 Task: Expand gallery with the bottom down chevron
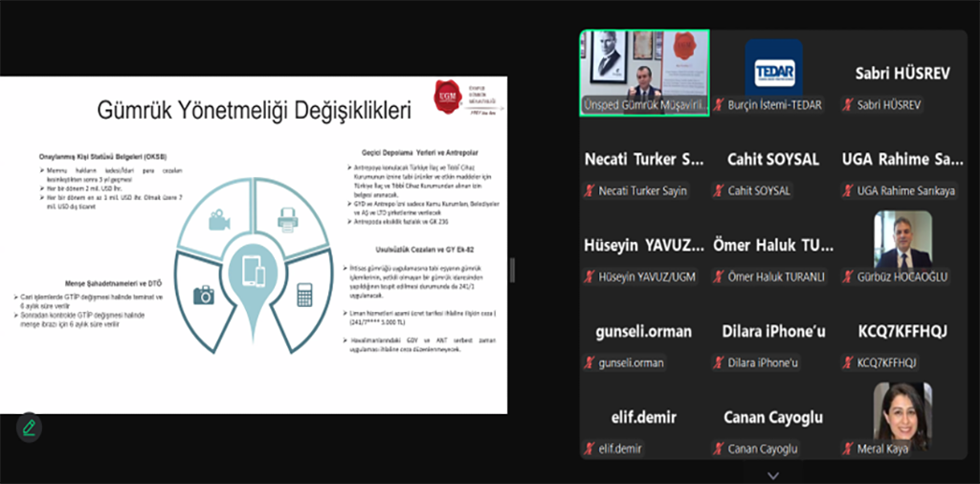coord(773,474)
